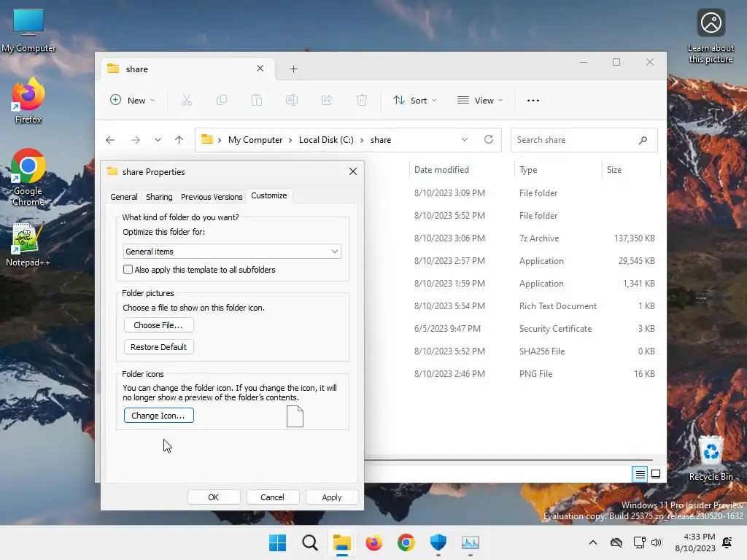Open Recycle Bin on the desktop
747x560 pixels.
click(711, 458)
